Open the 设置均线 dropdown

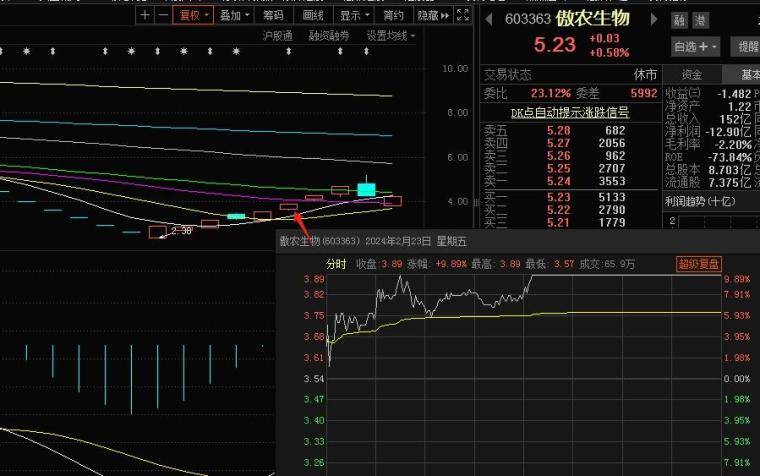391,36
